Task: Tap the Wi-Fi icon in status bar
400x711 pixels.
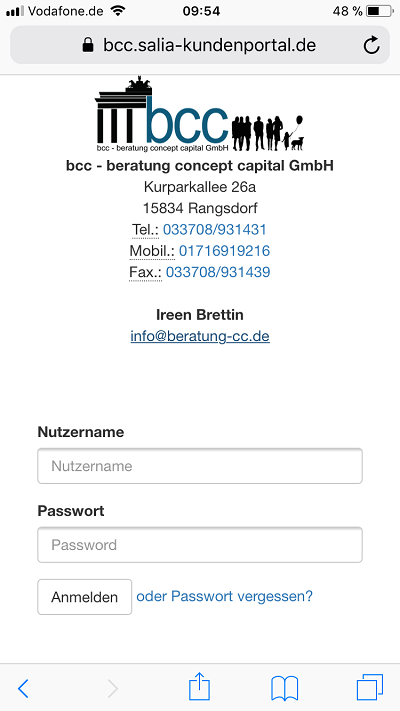Action: pos(118,11)
